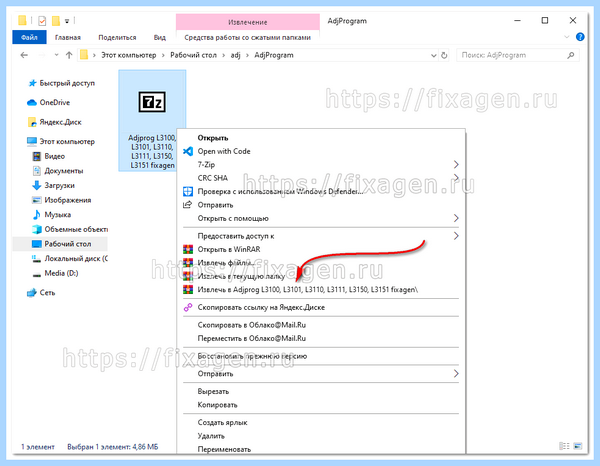
Task: Open Explorer help question mark icon
Action: (580, 37)
